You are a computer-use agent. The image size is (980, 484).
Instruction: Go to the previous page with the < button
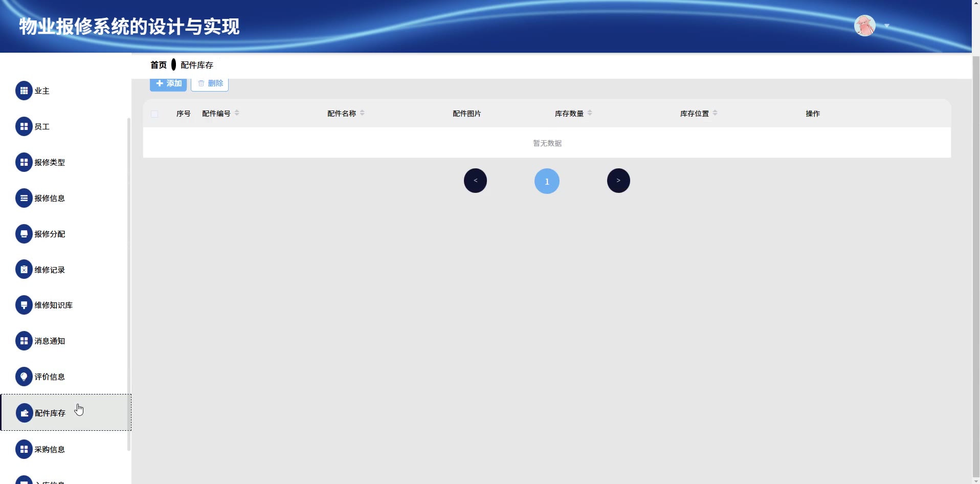tap(475, 181)
